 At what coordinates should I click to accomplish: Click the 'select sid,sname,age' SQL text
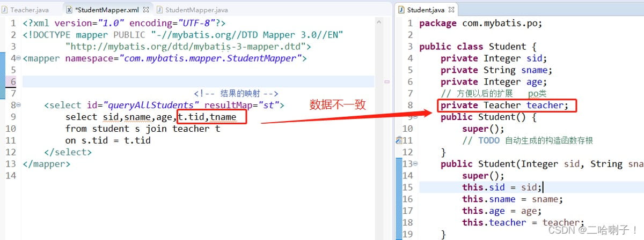(121, 117)
